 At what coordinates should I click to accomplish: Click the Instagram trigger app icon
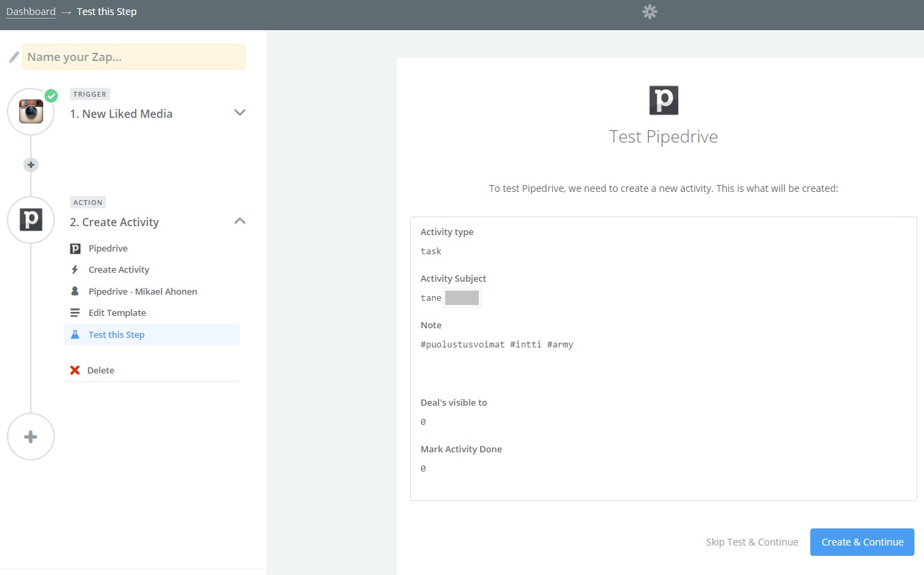31,111
